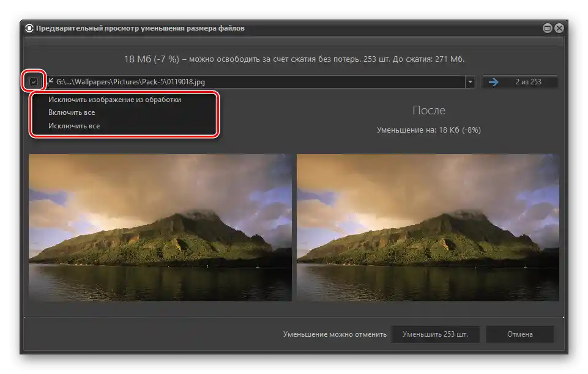Screen dimensions: 588x374
Task: Click the right 'После' preview image
Action: [428, 227]
